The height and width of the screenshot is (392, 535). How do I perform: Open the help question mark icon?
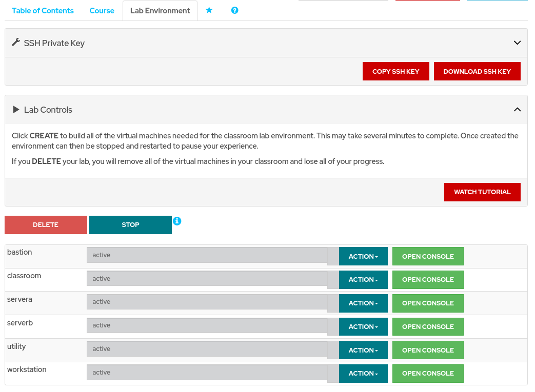click(234, 10)
